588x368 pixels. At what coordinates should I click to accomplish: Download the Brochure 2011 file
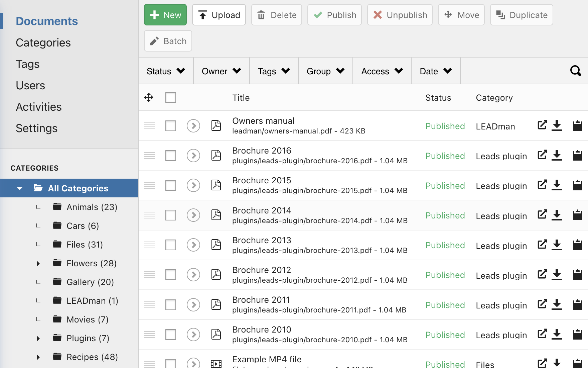557,304
